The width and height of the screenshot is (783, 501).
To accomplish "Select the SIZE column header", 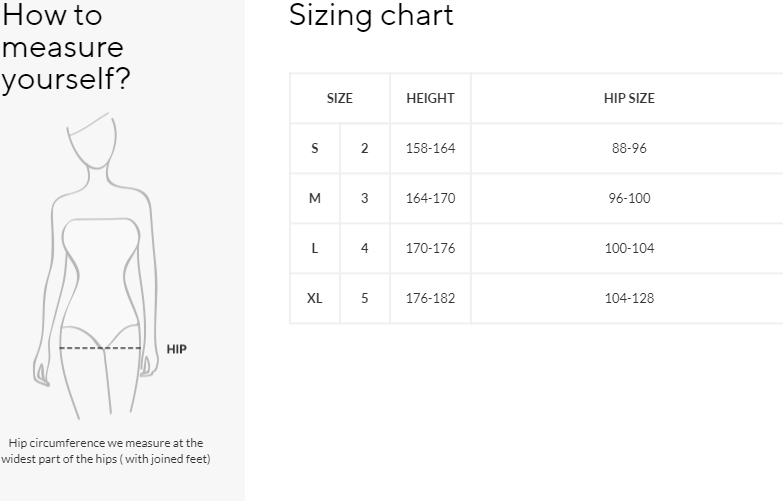I will pos(340,98).
